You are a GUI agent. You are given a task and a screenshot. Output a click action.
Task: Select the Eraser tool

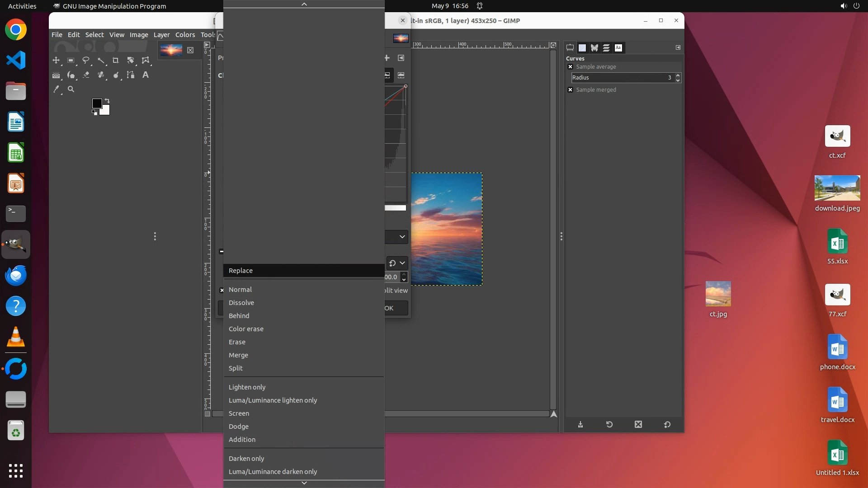86,75
